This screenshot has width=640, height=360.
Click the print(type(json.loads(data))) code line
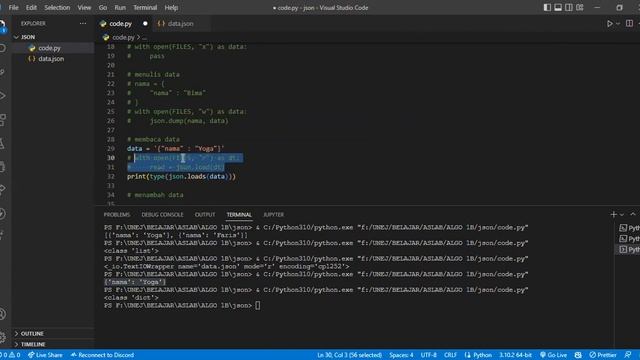point(181,177)
